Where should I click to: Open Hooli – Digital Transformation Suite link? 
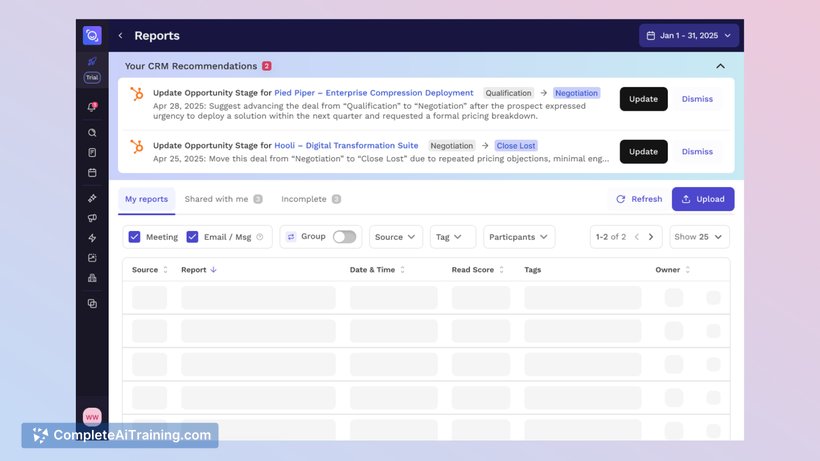[x=346, y=146]
